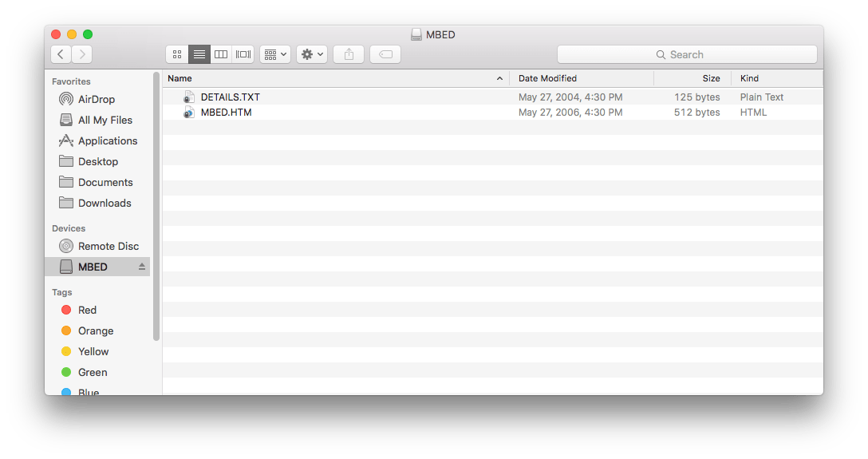This screenshot has height=459, width=868.
Task: Eject the MBED device
Action: (142, 267)
